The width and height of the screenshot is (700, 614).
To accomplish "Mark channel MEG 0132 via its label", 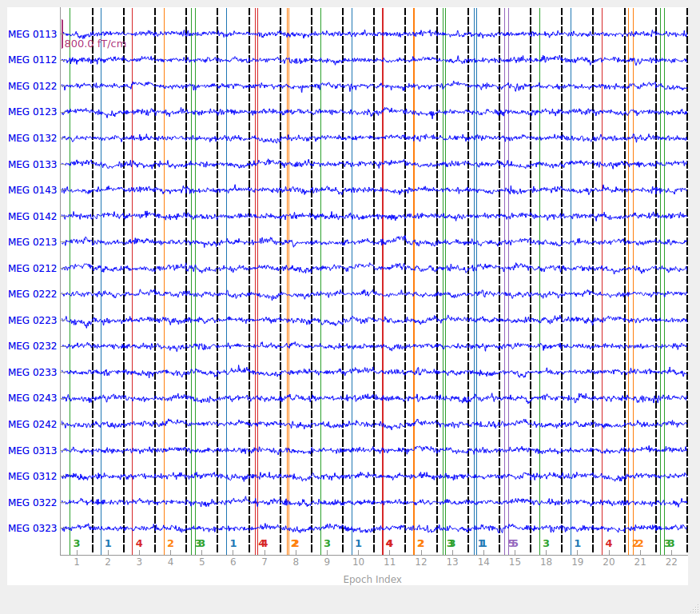I will pos(33,138).
